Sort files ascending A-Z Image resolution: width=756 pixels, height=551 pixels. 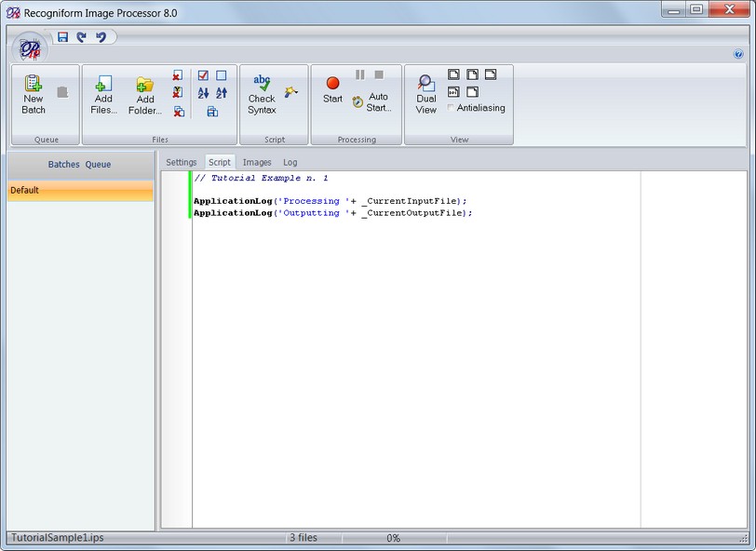point(204,93)
